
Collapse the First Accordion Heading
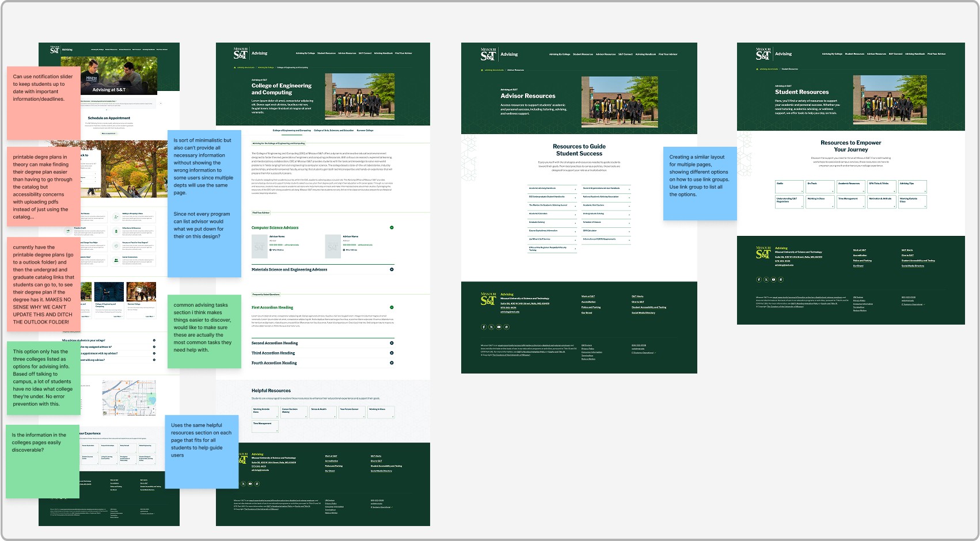point(392,307)
